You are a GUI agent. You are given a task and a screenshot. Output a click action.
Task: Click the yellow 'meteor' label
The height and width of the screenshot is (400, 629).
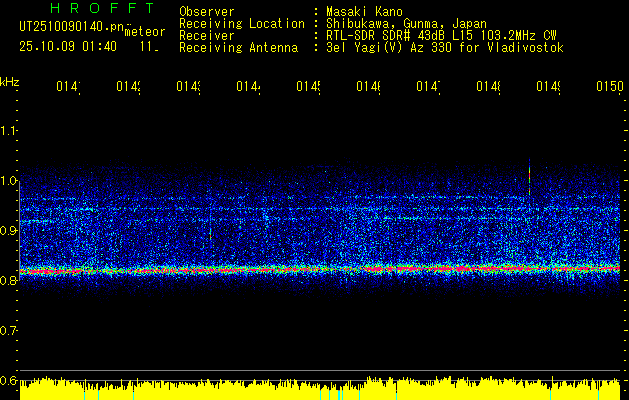144,33
